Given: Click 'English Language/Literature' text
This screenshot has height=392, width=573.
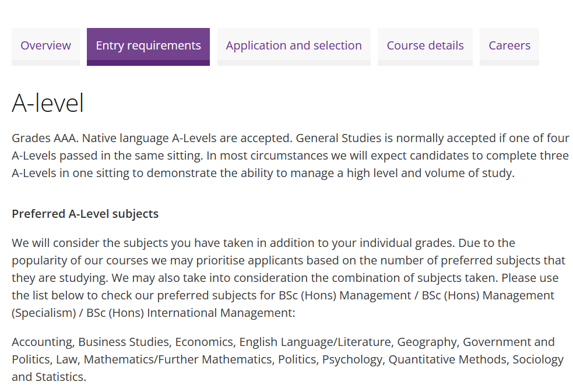Looking at the screenshot, I should tap(316, 342).
